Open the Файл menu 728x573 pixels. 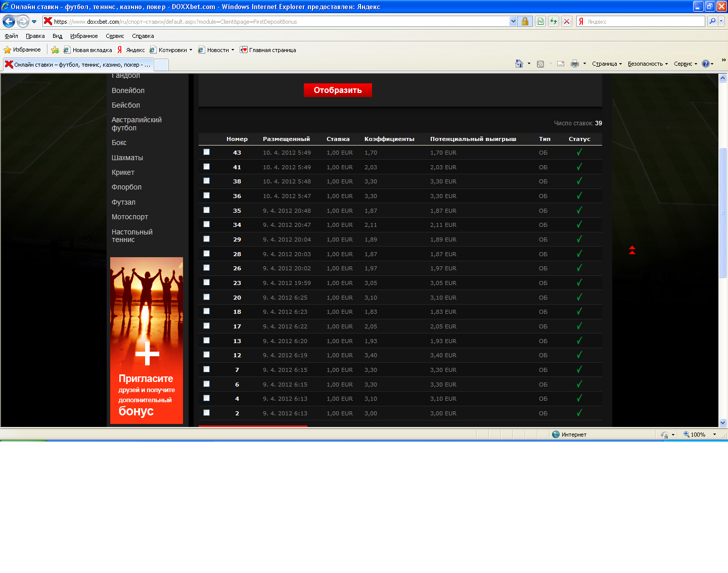(x=11, y=36)
